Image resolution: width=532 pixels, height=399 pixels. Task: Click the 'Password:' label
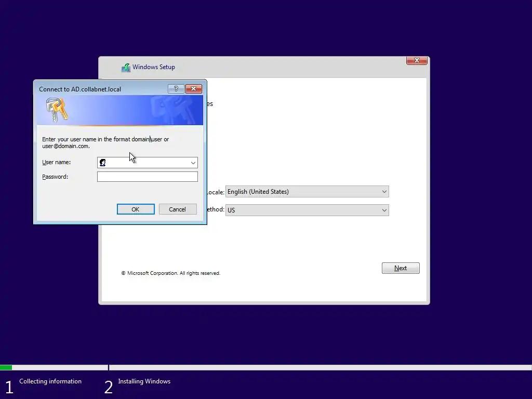[55, 177]
